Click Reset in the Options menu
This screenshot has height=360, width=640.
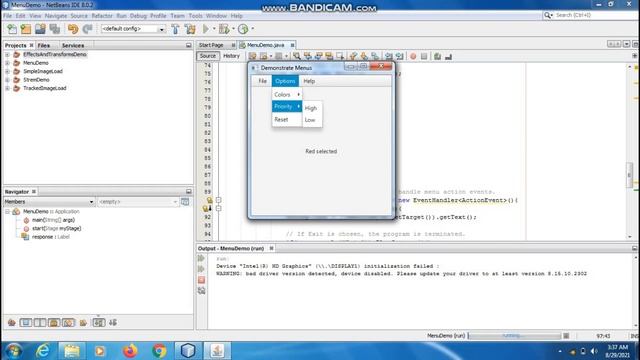click(287, 119)
